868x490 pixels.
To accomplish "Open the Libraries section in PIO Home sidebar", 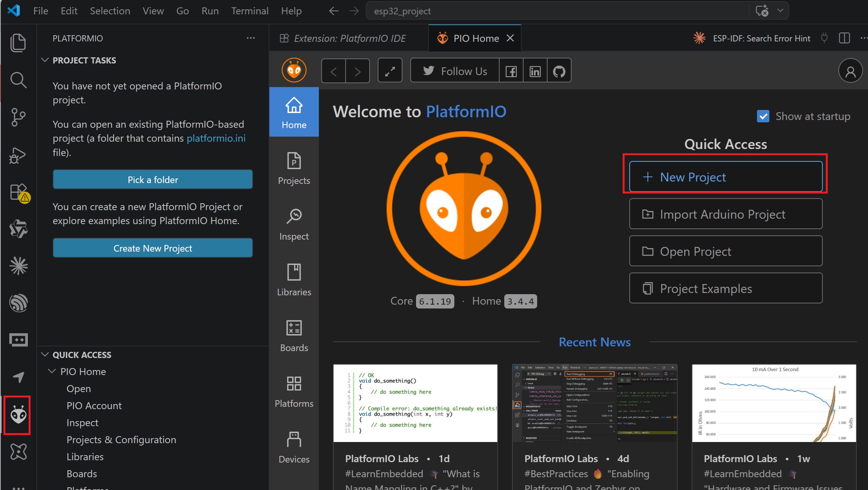I will 294,280.
